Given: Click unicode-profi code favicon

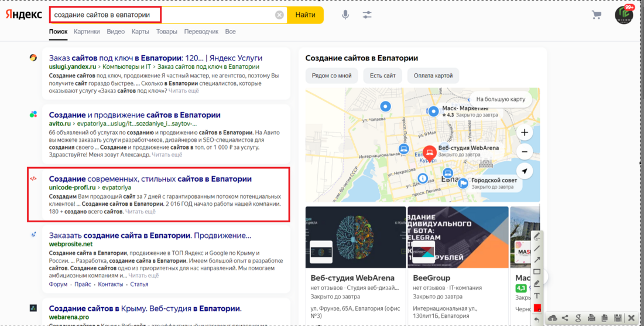Looking at the screenshot, I should point(33,178).
